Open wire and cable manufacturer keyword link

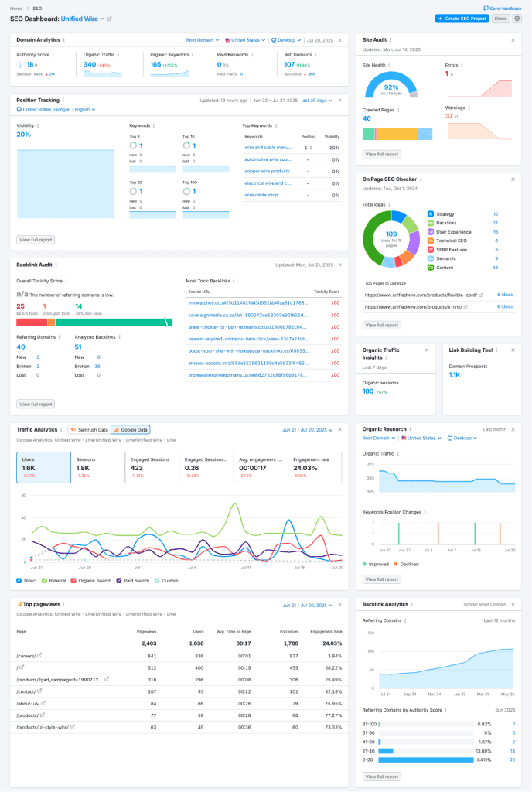(268, 147)
